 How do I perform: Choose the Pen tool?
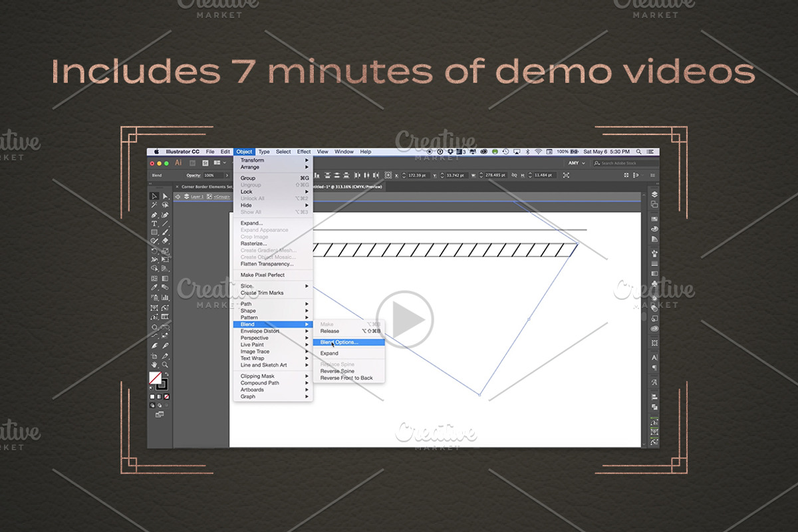pos(154,215)
